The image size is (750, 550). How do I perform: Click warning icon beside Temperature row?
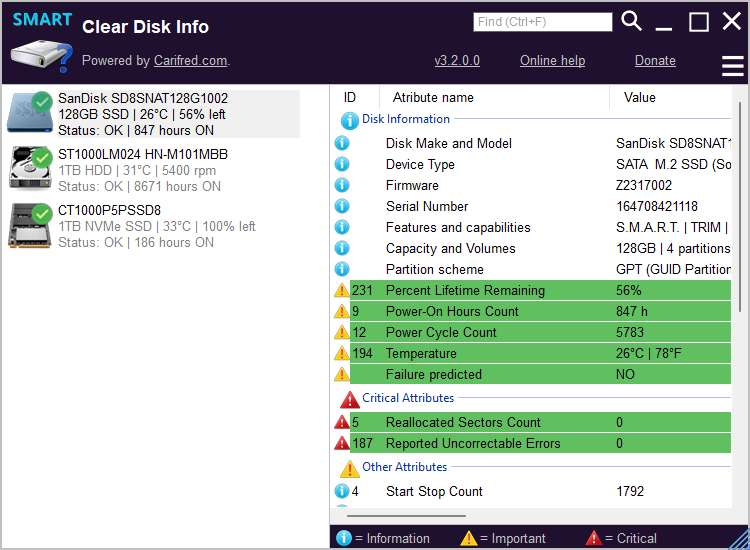pyautogui.click(x=342, y=353)
